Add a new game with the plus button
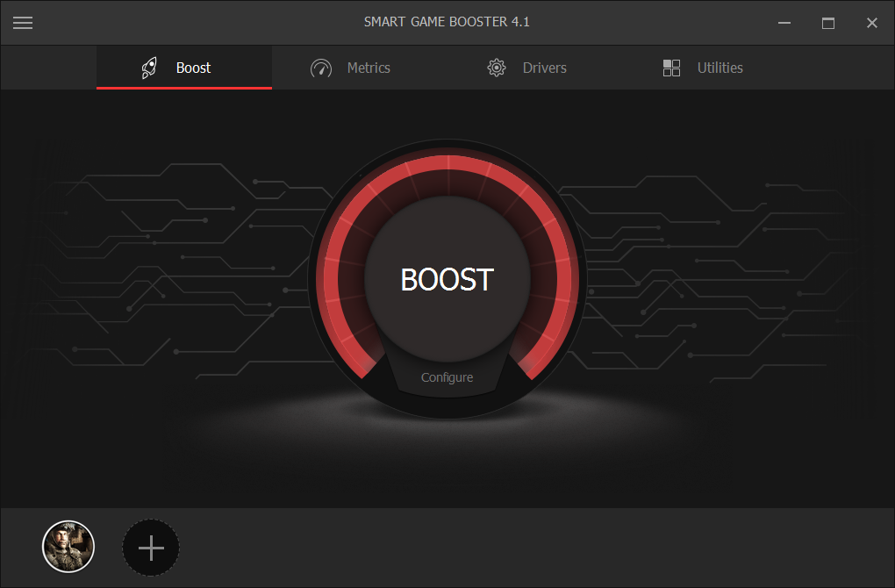The width and height of the screenshot is (895, 588). tap(151, 548)
